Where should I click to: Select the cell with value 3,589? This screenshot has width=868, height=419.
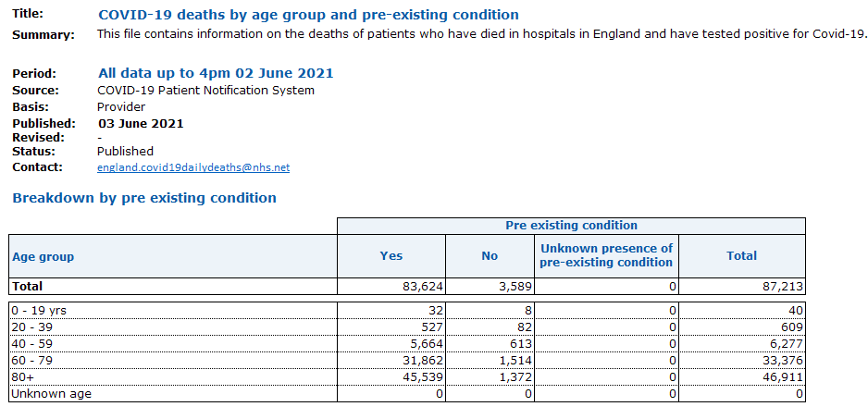click(490, 287)
